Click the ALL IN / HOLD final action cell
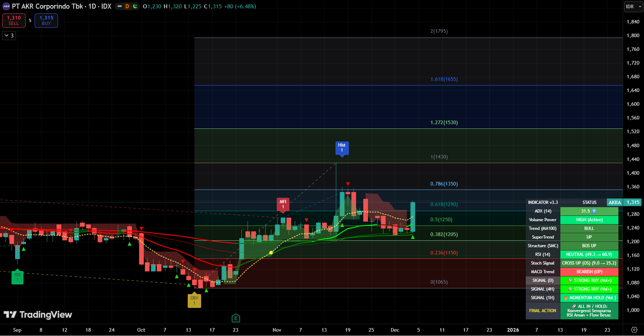The width and height of the screenshot is (644, 336). [589, 311]
